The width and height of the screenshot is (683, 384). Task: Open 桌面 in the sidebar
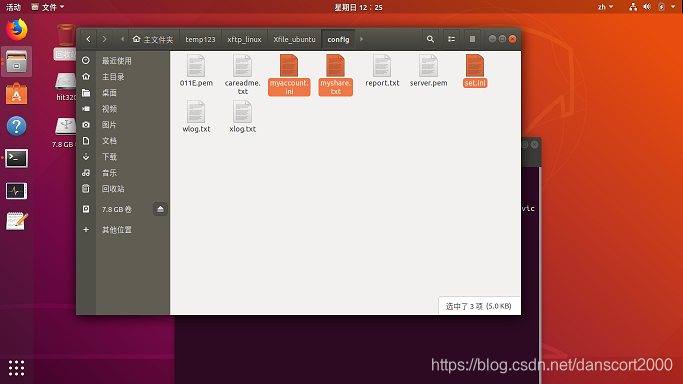point(123,93)
